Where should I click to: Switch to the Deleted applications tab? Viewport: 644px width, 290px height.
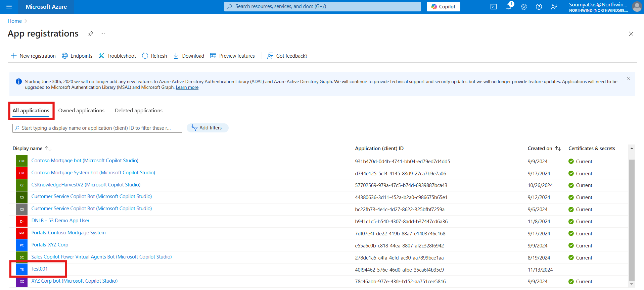point(138,111)
